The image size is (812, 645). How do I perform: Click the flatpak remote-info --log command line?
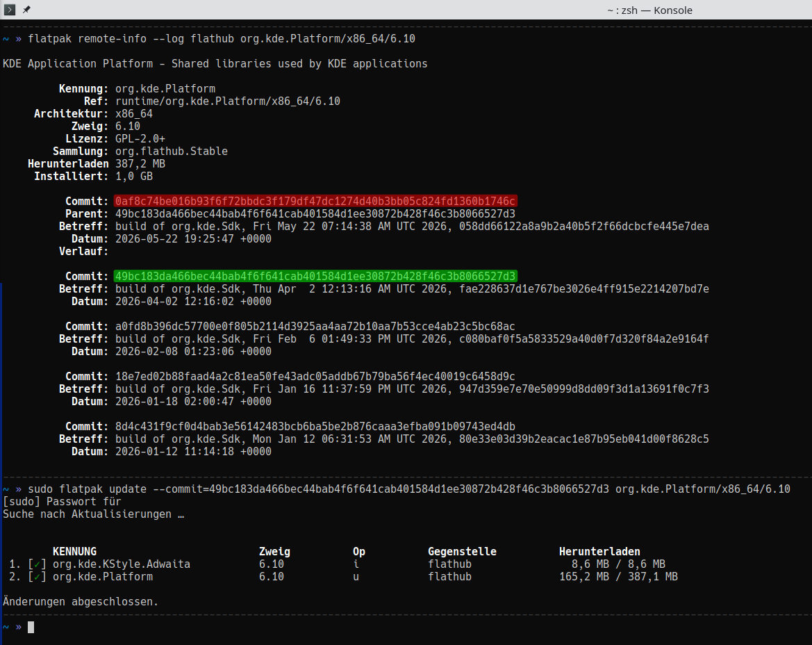pos(222,39)
